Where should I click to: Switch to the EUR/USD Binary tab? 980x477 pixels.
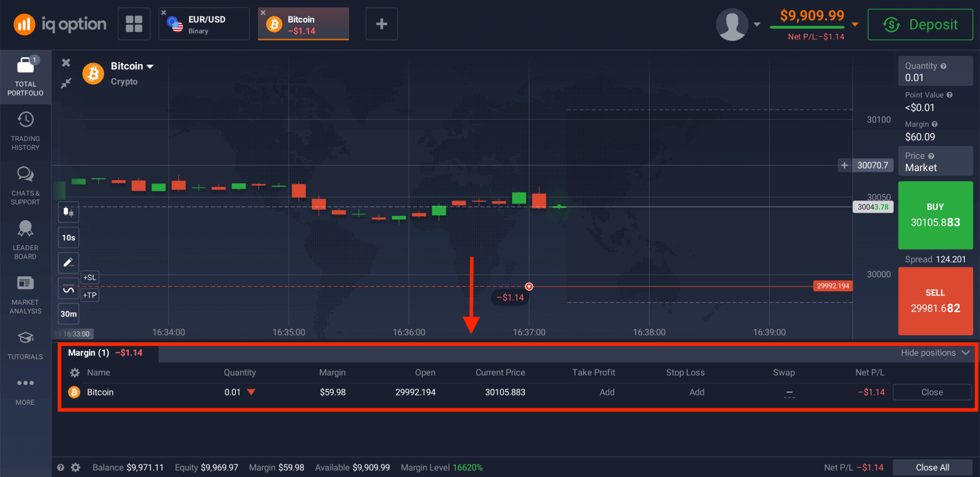[x=204, y=24]
